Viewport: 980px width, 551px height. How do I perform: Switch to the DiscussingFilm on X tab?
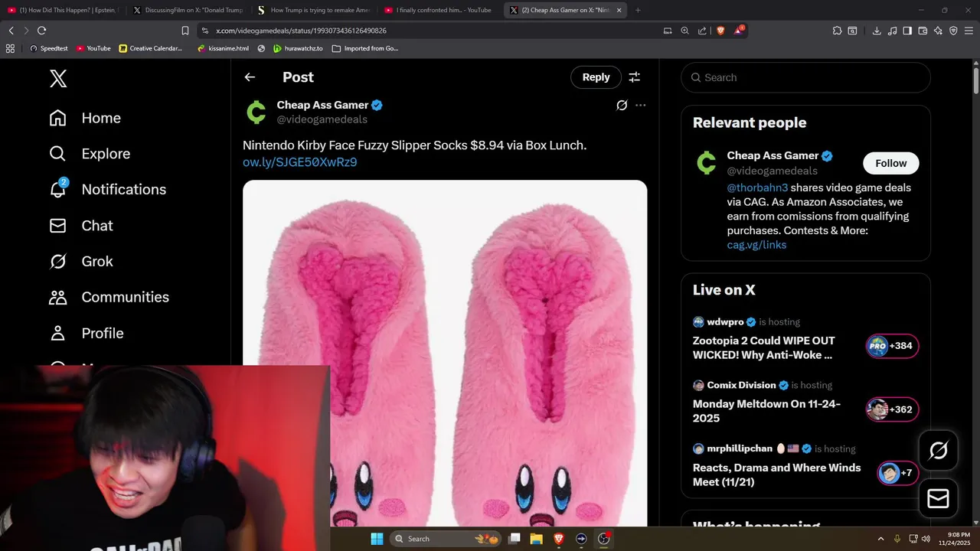pyautogui.click(x=188, y=10)
